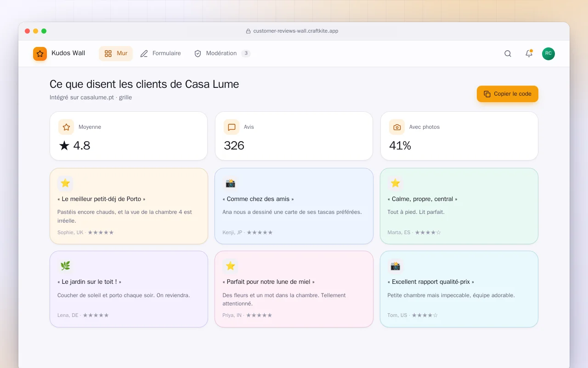Select '« Parfait pour notre lune de miel »' title
The width and height of the screenshot is (588, 368).
[x=269, y=282]
